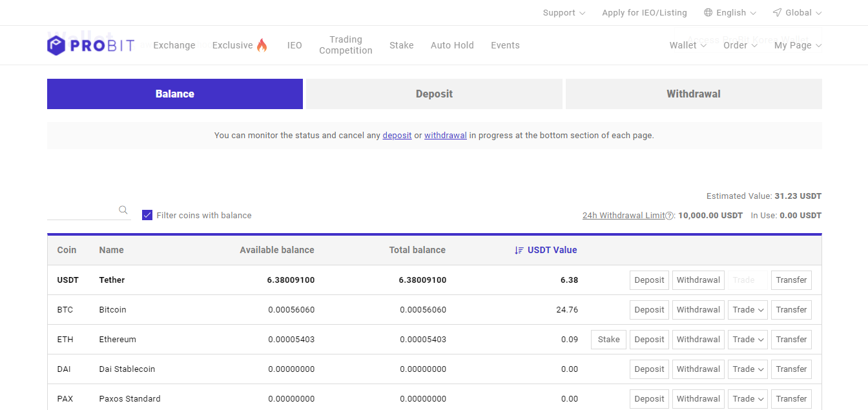The height and width of the screenshot is (410, 868).
Task: Click the 24h Withdrawal Limit help icon
Action: tap(669, 216)
